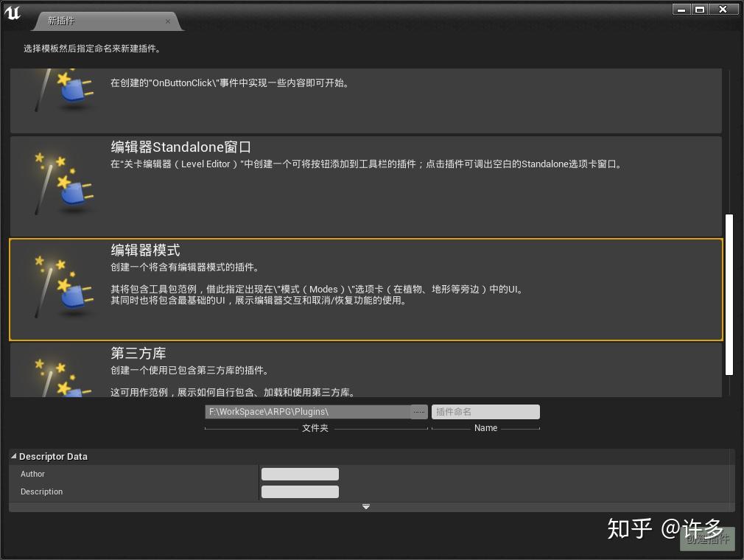Click the 插件命名 name input field

[x=485, y=411]
